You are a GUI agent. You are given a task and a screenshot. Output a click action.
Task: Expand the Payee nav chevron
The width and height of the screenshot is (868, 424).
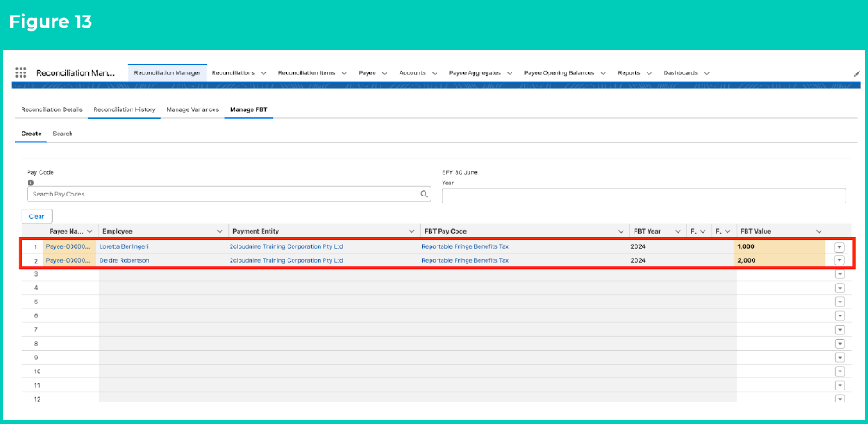click(x=385, y=73)
